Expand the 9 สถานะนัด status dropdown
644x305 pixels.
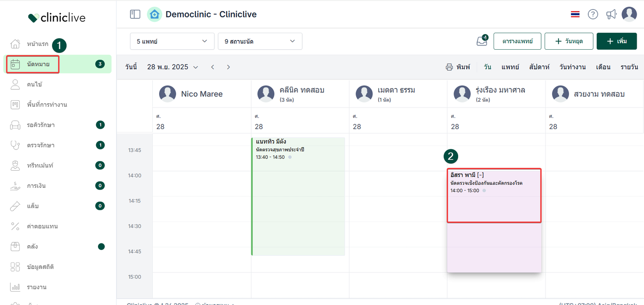tap(260, 41)
